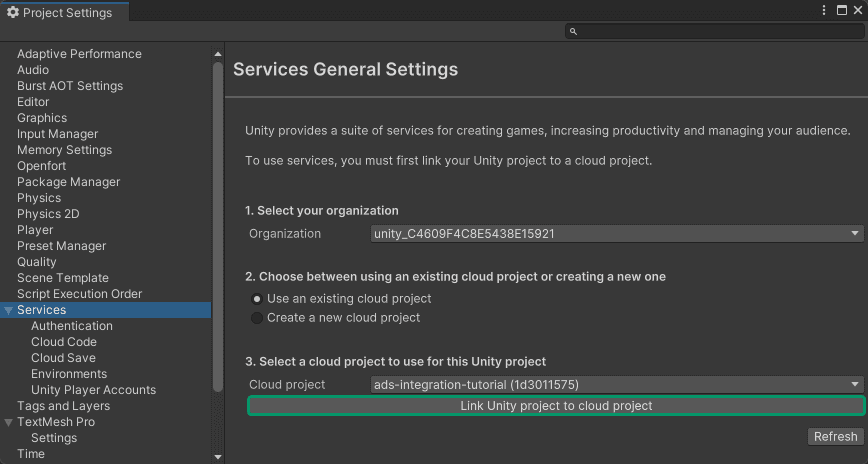This screenshot has width=868, height=464.
Task: Click Link Unity project to cloud project
Action: point(556,406)
